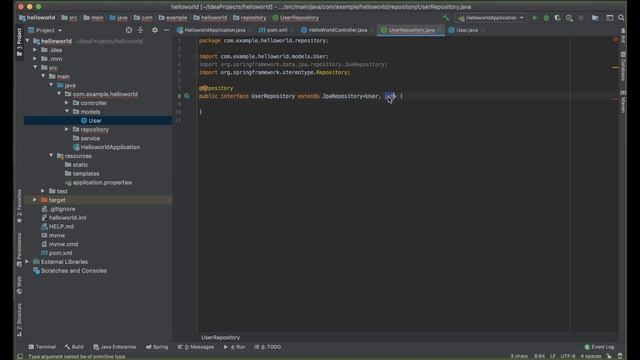
Task: Open the Database side panel
Action: (623, 67)
